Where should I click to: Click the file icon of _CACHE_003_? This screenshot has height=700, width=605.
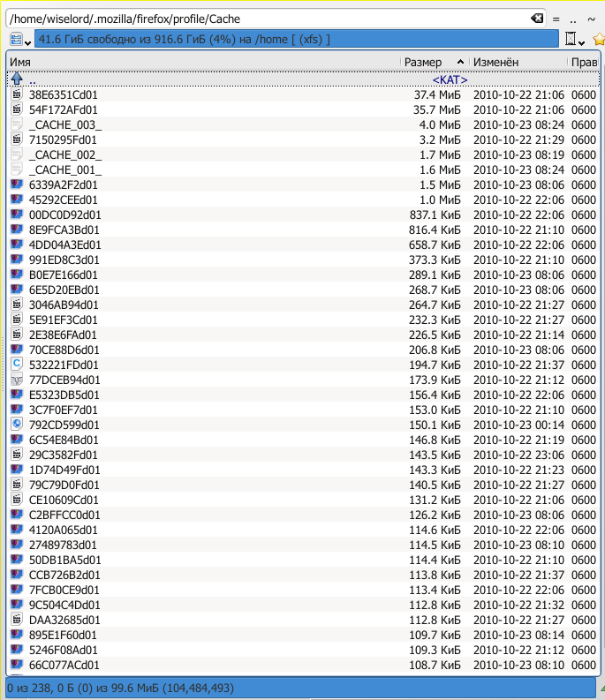pyautogui.click(x=17, y=124)
